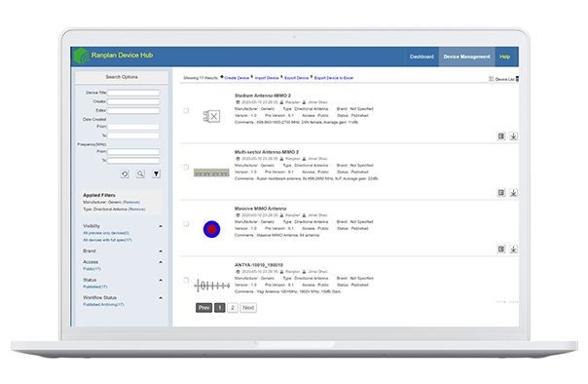
Task: Filter by Published status
Action: (94, 287)
